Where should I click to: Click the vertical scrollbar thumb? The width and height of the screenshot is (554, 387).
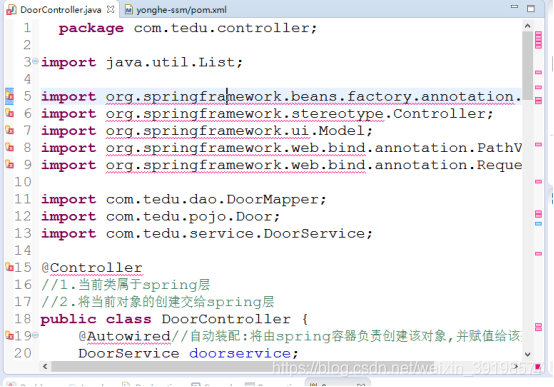pos(528,65)
